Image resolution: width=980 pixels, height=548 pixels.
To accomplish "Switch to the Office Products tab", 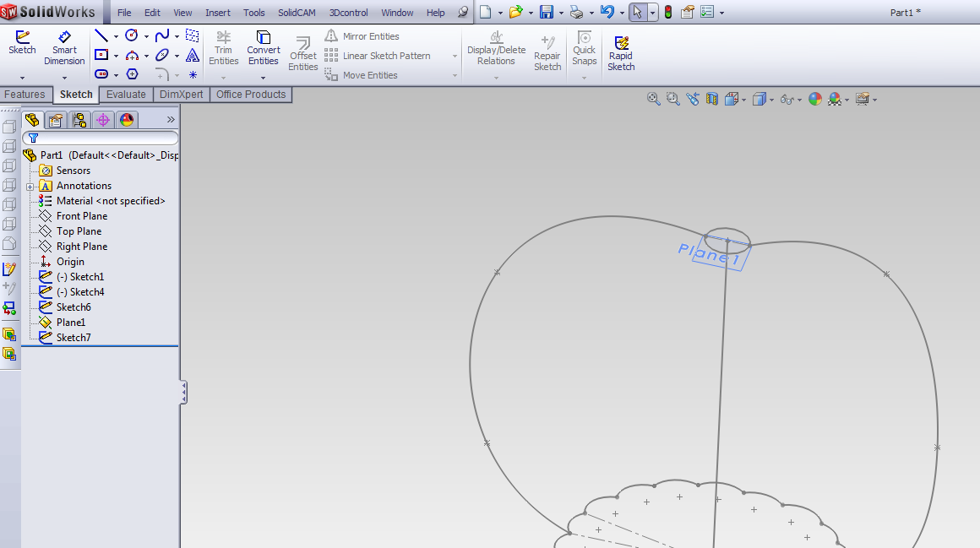I will coord(251,95).
